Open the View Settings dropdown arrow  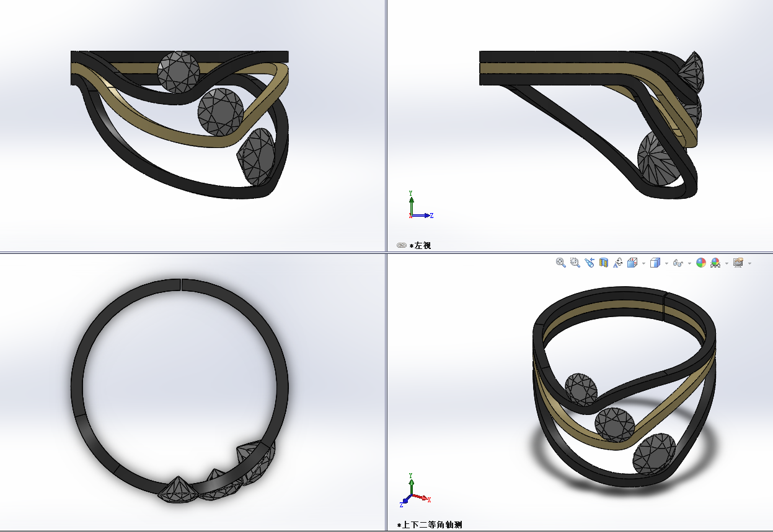pyautogui.click(x=750, y=263)
